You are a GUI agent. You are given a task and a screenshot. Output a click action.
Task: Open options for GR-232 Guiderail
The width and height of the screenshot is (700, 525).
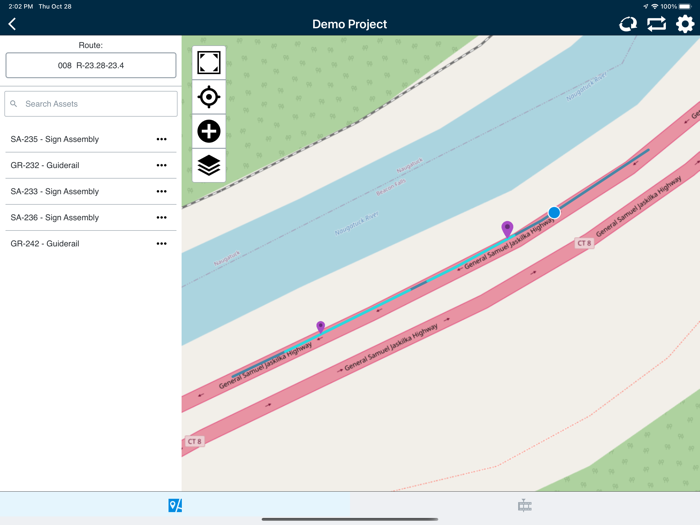pyautogui.click(x=162, y=165)
